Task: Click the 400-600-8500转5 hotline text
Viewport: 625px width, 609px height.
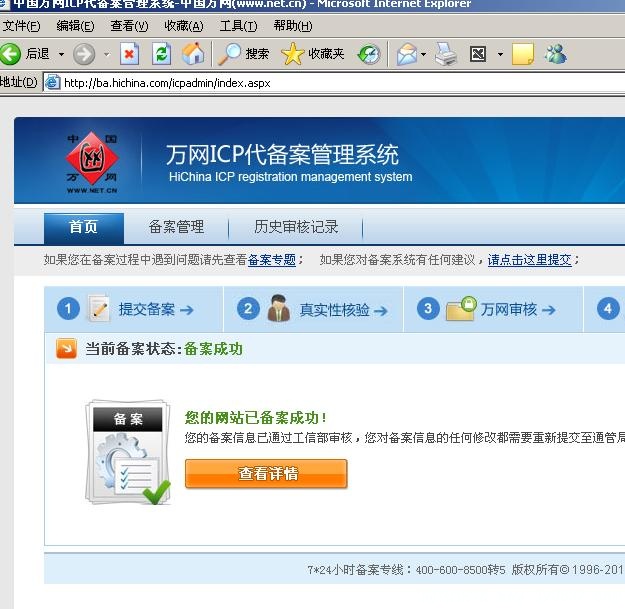Action: [460, 570]
